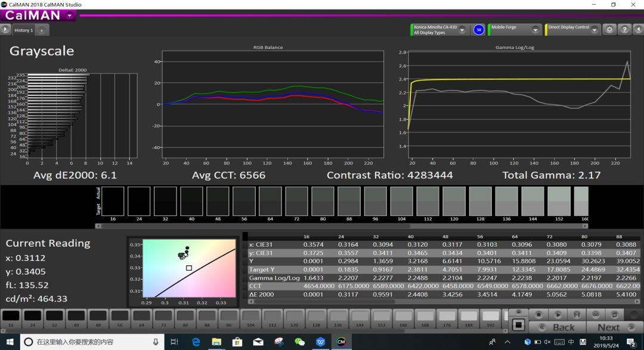The image size is (644, 350).
Task: Click the black full-field pattern button
Action: click(519, 325)
